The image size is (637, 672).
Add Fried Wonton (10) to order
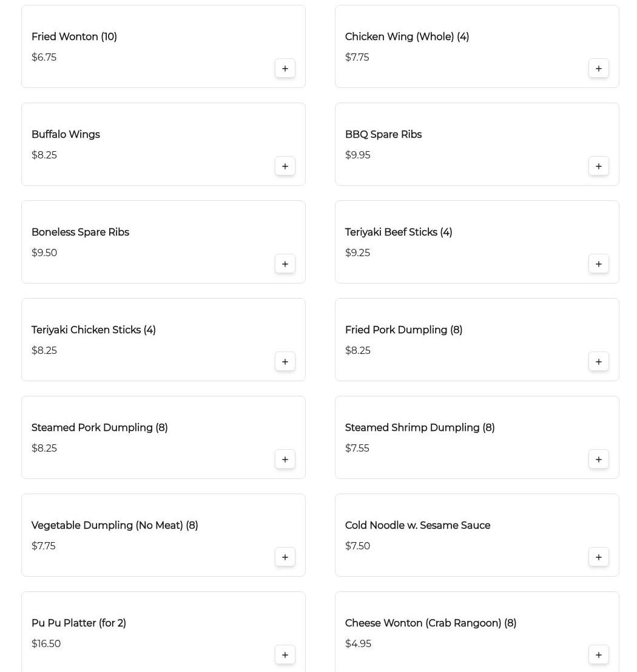coord(285,69)
